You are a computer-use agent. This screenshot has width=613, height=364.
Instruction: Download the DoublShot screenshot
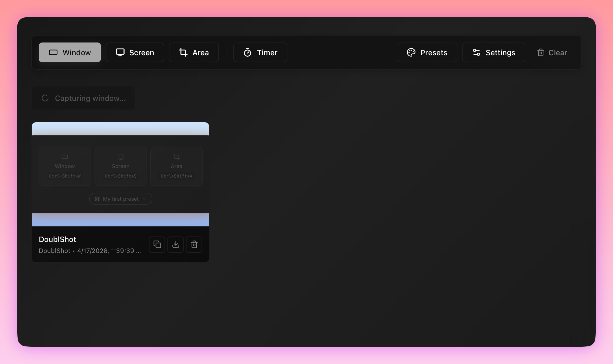[x=176, y=244]
